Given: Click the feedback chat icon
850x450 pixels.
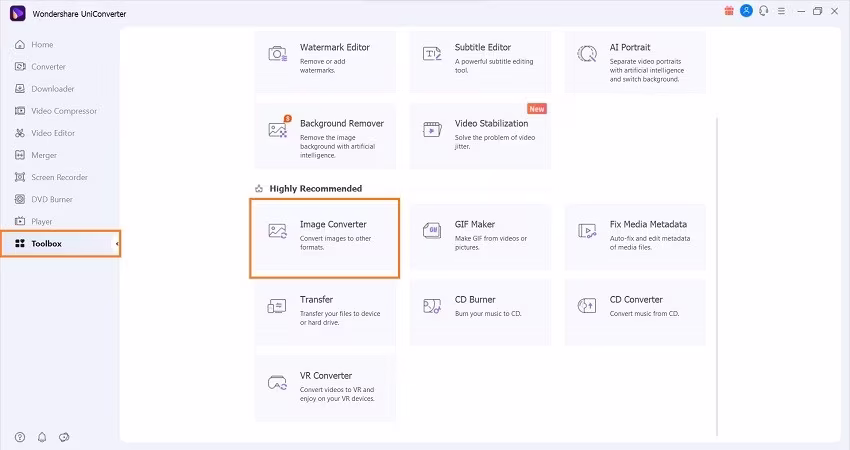Looking at the screenshot, I should [x=64, y=437].
